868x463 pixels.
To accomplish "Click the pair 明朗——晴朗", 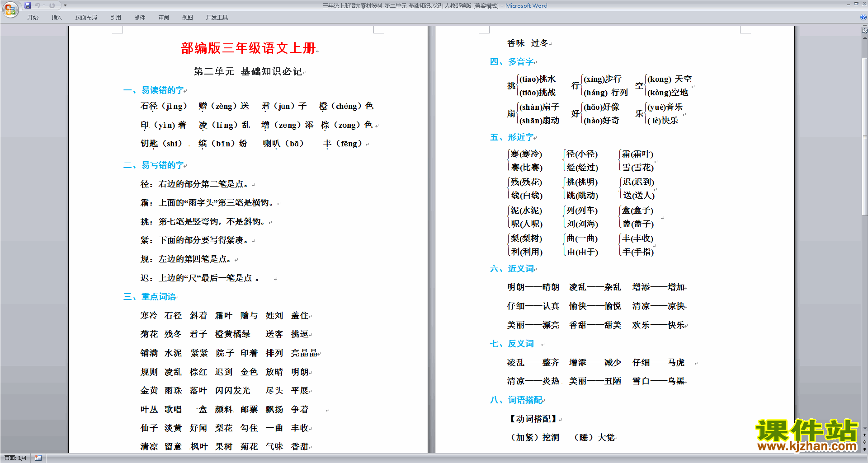I will coord(533,287).
